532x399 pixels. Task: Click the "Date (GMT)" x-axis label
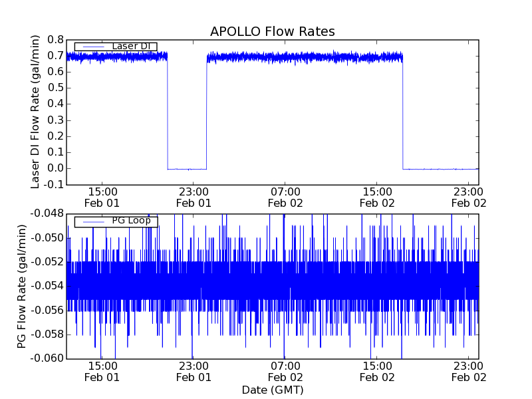point(273,390)
